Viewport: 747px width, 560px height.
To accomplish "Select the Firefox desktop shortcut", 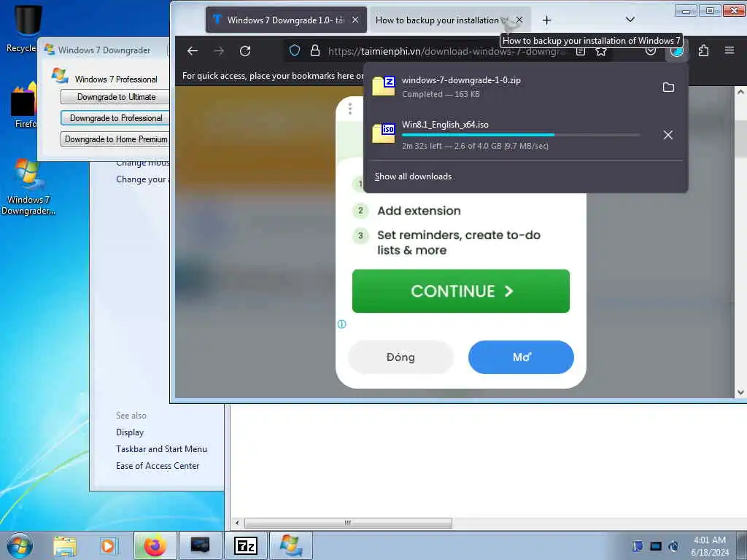I will point(23,106).
